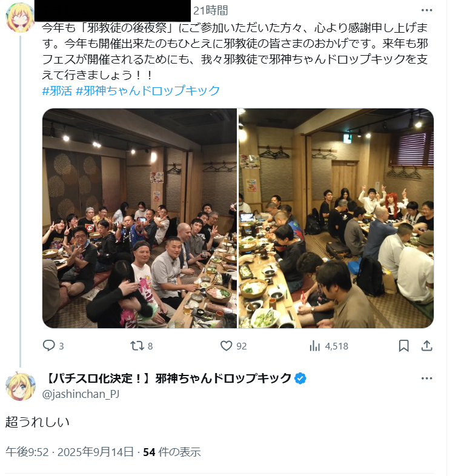Open the blue verified badge details

click(300, 378)
